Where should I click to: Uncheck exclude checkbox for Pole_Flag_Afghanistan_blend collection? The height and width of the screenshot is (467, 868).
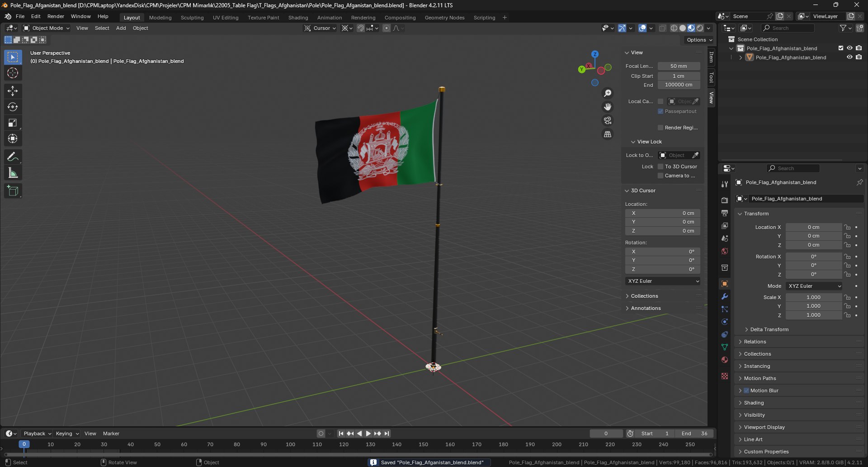[x=841, y=48]
